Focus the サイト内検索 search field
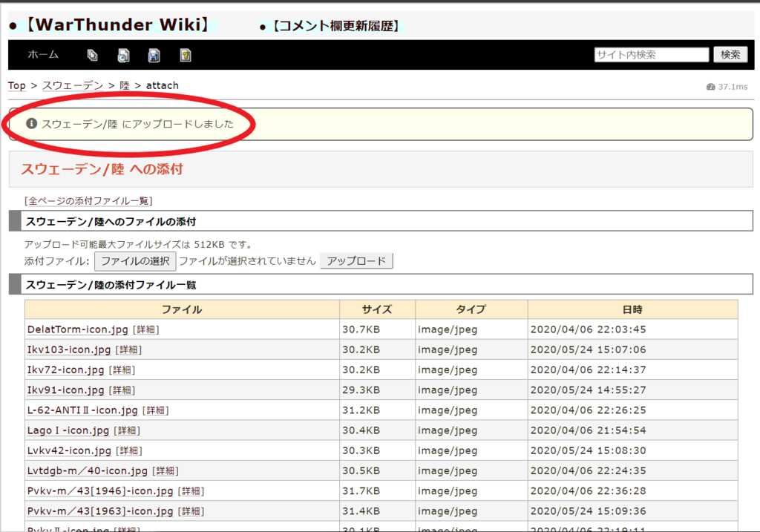The width and height of the screenshot is (760, 532). click(651, 55)
